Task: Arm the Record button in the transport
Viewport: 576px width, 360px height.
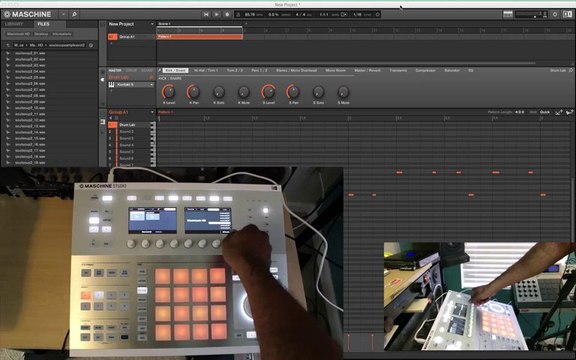Action: (227, 14)
